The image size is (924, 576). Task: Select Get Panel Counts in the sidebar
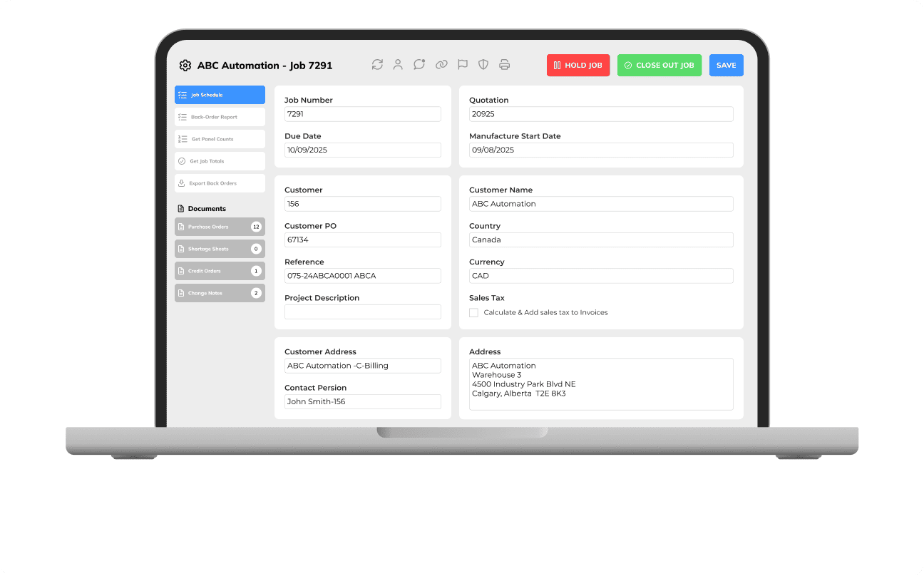click(x=220, y=139)
